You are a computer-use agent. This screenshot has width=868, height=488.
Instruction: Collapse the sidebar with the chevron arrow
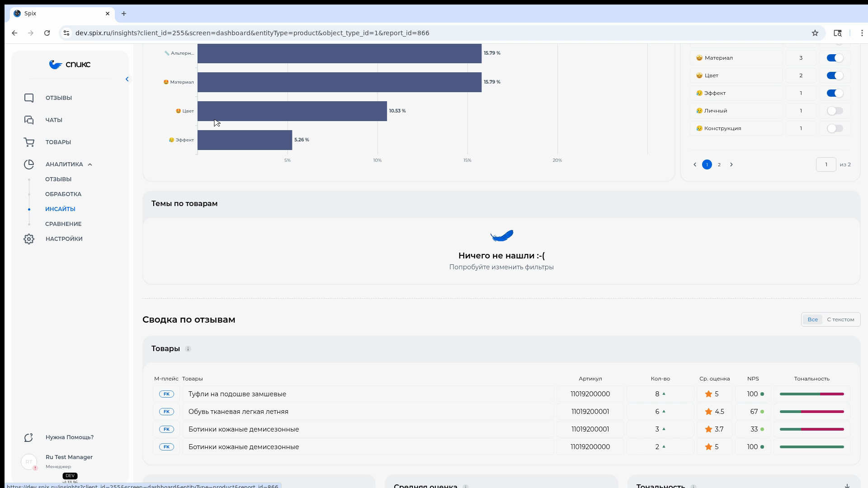tap(127, 79)
